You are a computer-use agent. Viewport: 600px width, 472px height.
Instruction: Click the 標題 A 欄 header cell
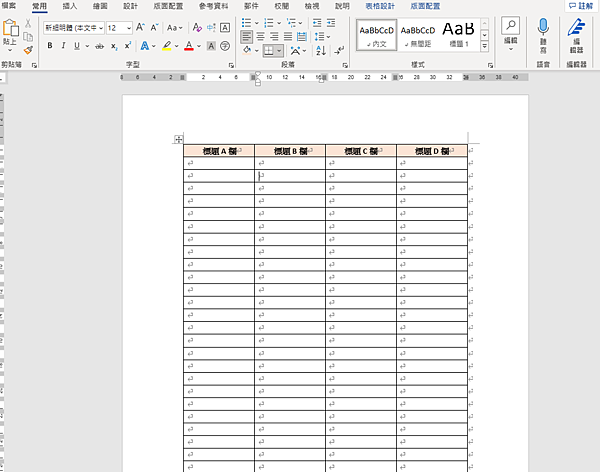point(219,151)
